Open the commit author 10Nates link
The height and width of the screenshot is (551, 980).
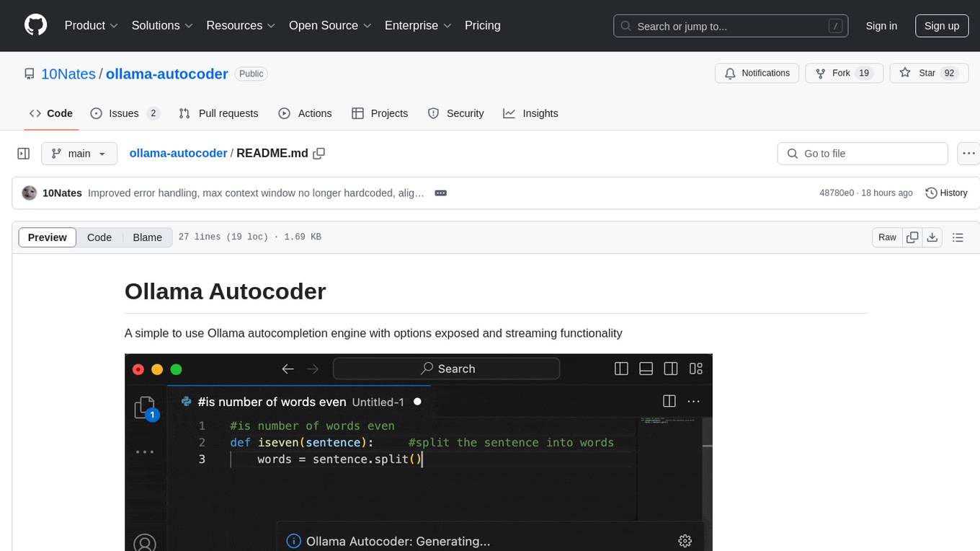[x=62, y=193]
